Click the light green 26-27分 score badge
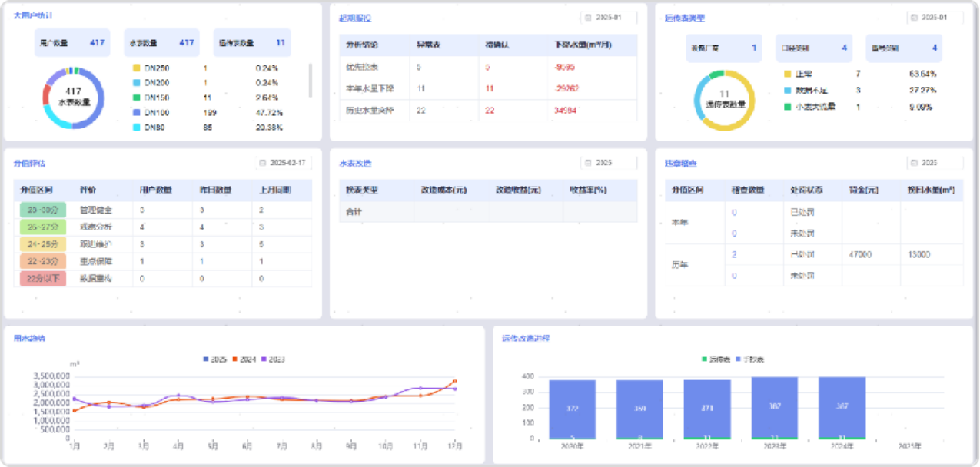The image size is (980, 467). tap(43, 227)
